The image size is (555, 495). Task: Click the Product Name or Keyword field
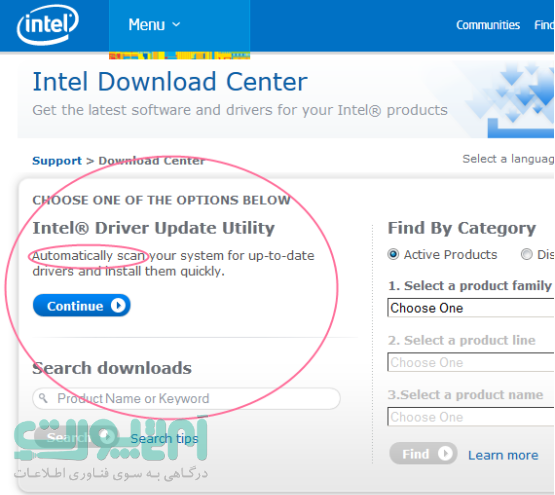tap(187, 398)
